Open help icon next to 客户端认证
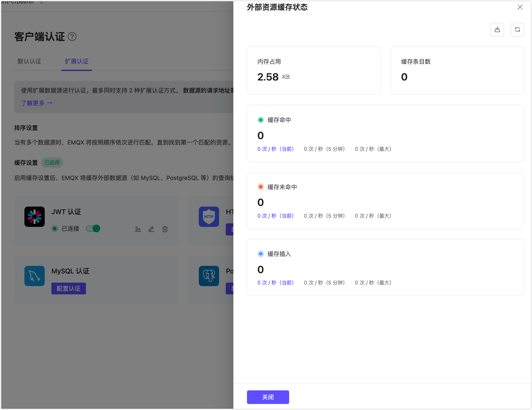532x410 pixels. tap(72, 37)
